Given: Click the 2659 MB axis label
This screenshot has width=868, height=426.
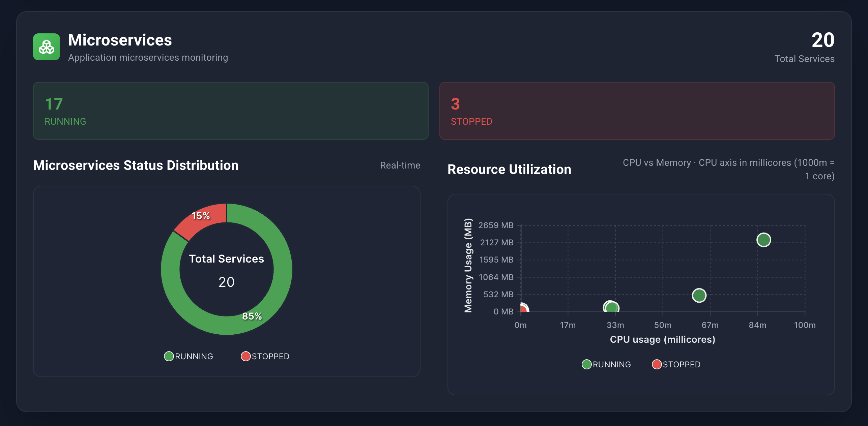Looking at the screenshot, I should 496,225.
